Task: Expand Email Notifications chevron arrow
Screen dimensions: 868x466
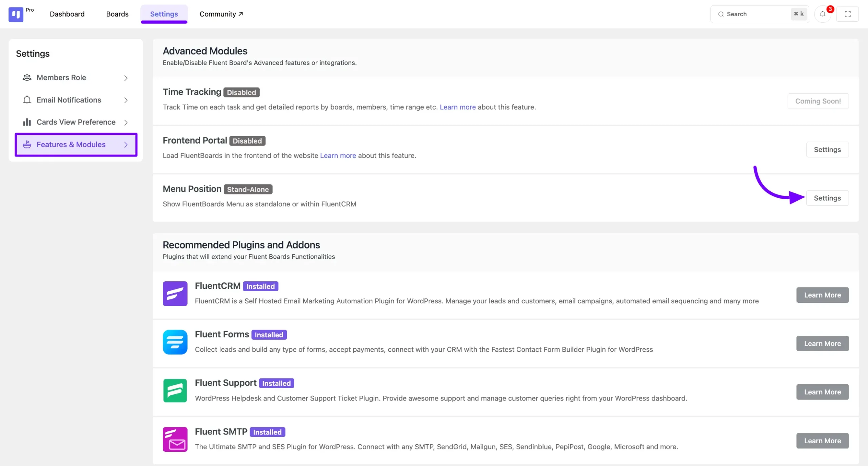Action: 126,100
